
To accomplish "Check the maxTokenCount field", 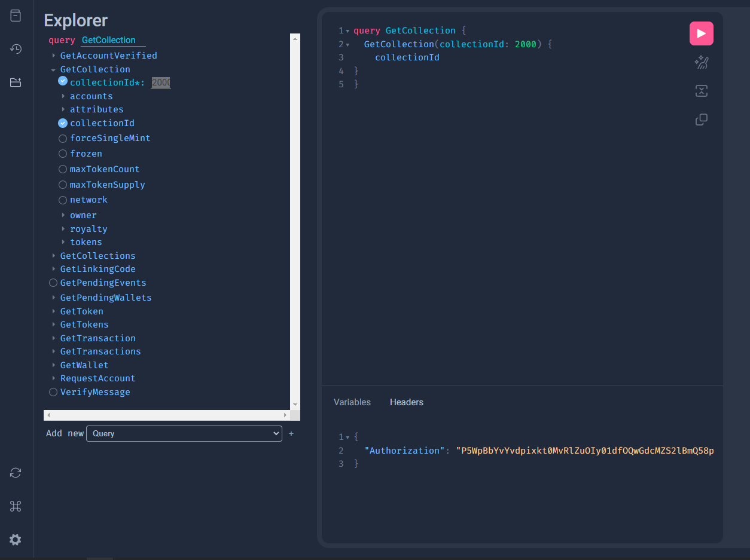I will (x=63, y=169).
